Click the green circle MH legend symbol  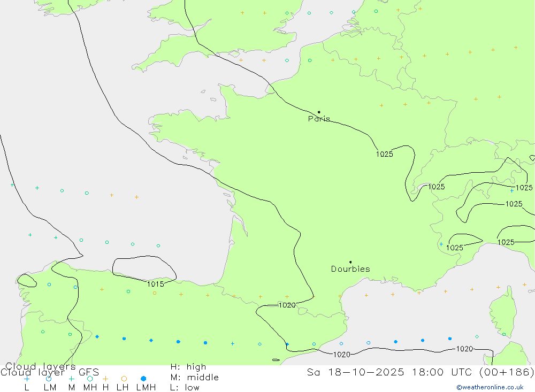90,379
